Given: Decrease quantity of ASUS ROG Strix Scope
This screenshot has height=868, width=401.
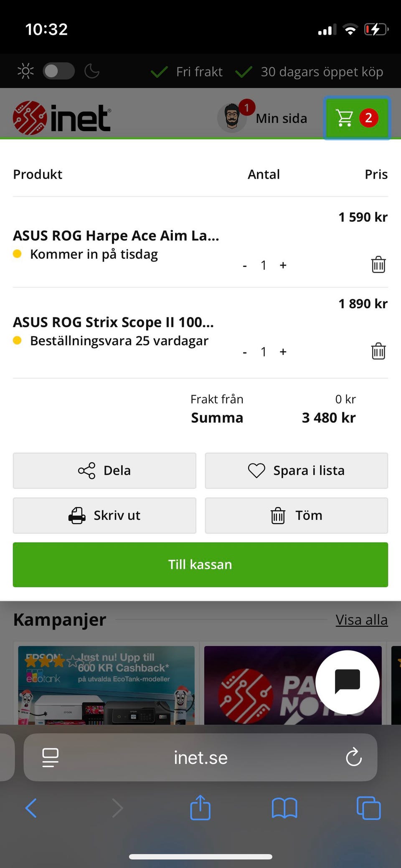Looking at the screenshot, I should [245, 352].
